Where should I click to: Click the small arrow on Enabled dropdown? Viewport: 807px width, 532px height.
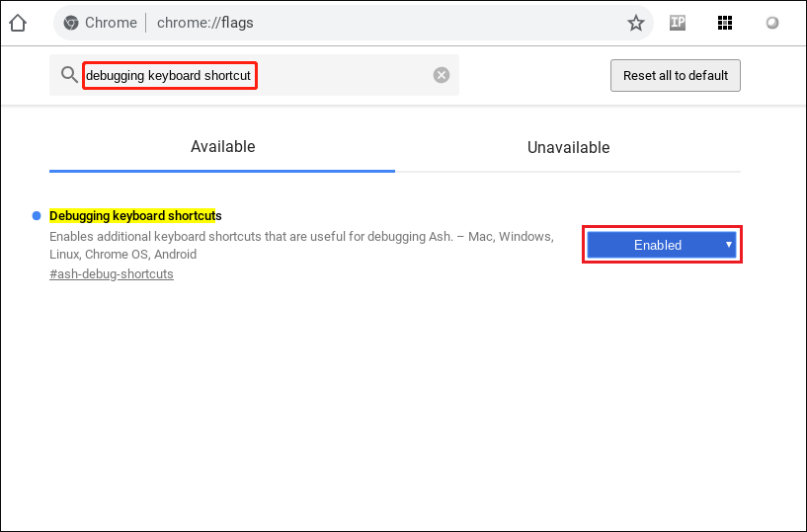(x=728, y=244)
